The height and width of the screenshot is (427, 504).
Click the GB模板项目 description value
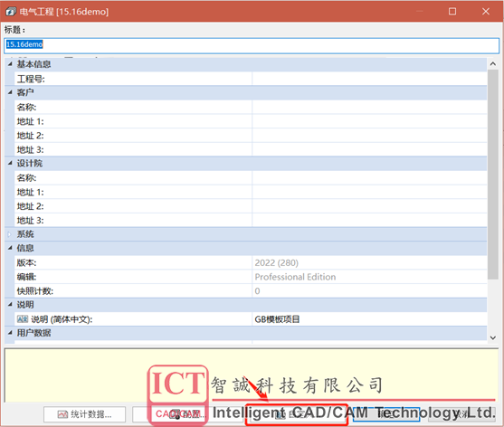tap(277, 319)
